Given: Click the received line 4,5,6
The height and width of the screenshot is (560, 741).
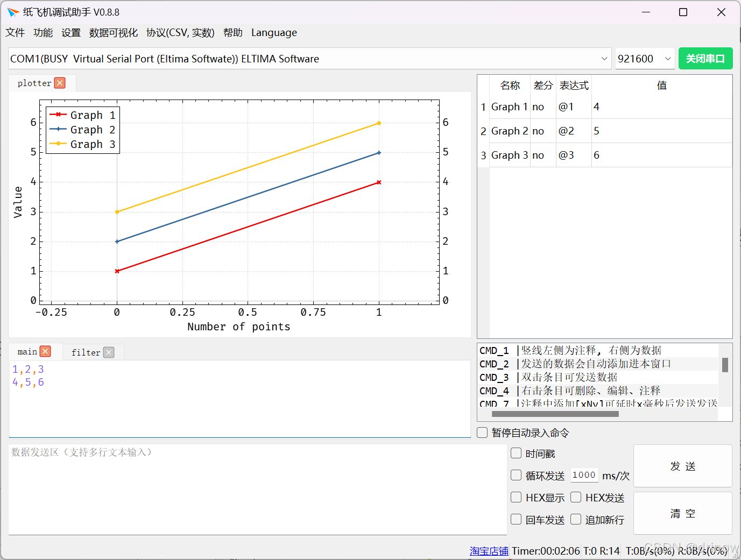Looking at the screenshot, I should 28,382.
